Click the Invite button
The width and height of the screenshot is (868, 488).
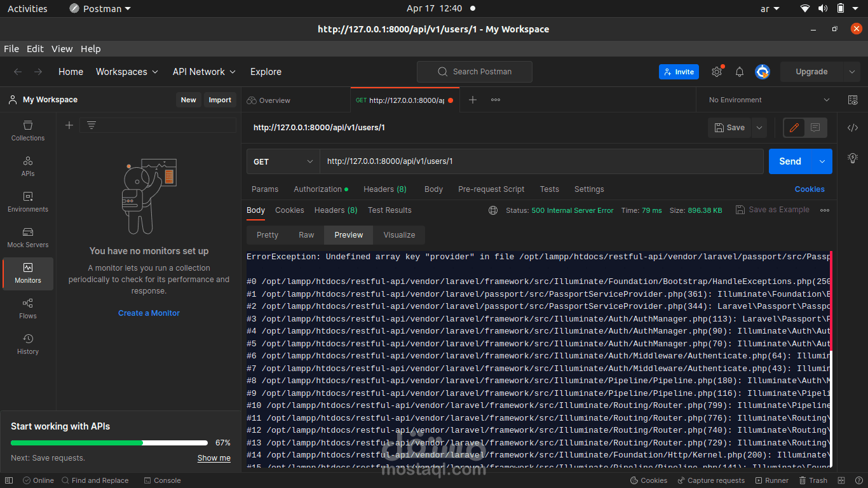pyautogui.click(x=679, y=72)
